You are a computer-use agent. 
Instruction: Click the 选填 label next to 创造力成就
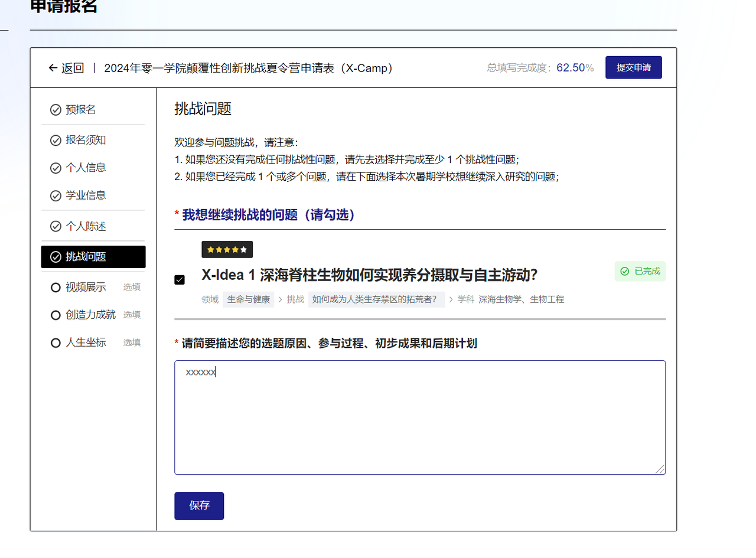132,315
